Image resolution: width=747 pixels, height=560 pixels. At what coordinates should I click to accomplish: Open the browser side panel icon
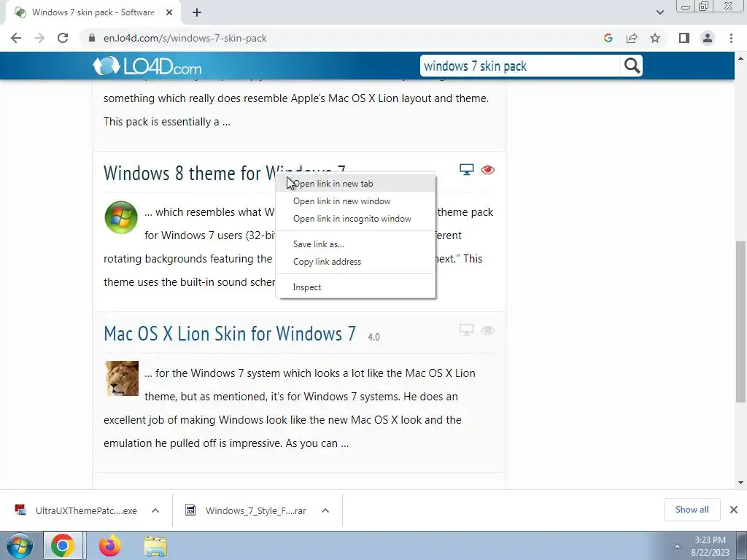pyautogui.click(x=684, y=38)
